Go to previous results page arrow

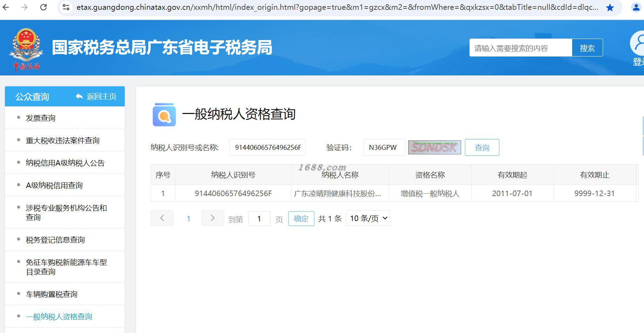tap(162, 218)
